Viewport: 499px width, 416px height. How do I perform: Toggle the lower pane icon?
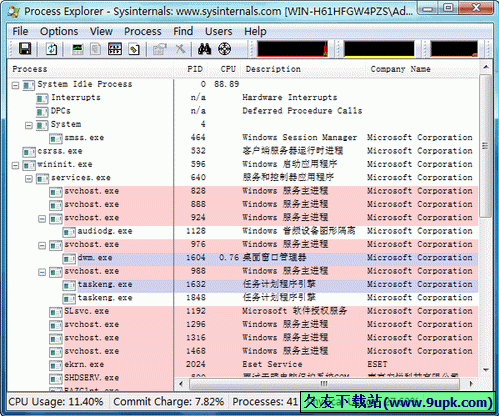point(115,49)
